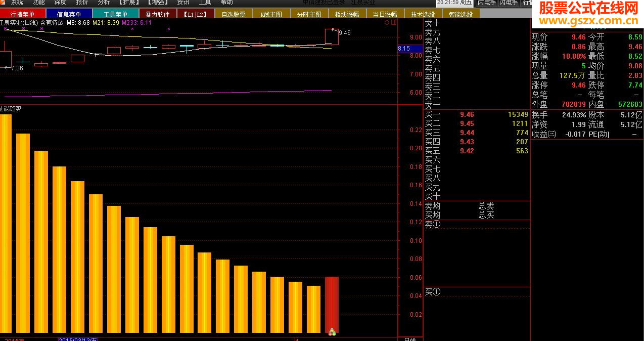The image size is (644, 341).
Task: Click the 买二 volume 1211
Action: click(x=520, y=124)
